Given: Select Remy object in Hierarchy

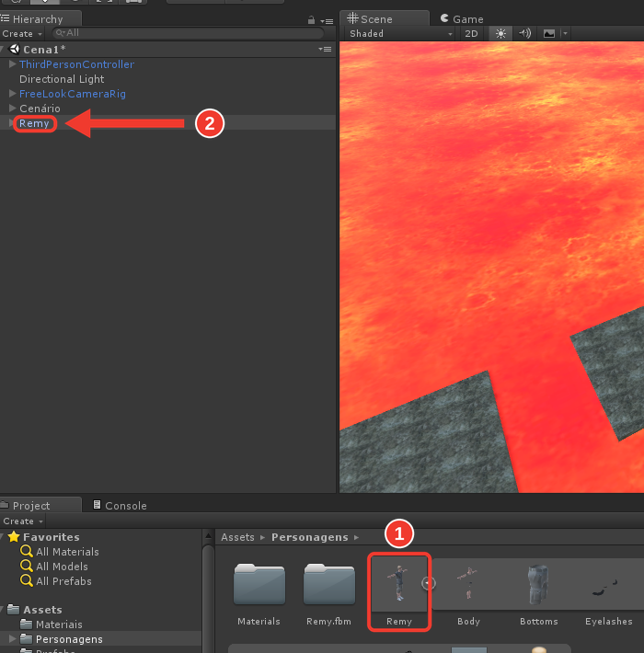Looking at the screenshot, I should [34, 123].
